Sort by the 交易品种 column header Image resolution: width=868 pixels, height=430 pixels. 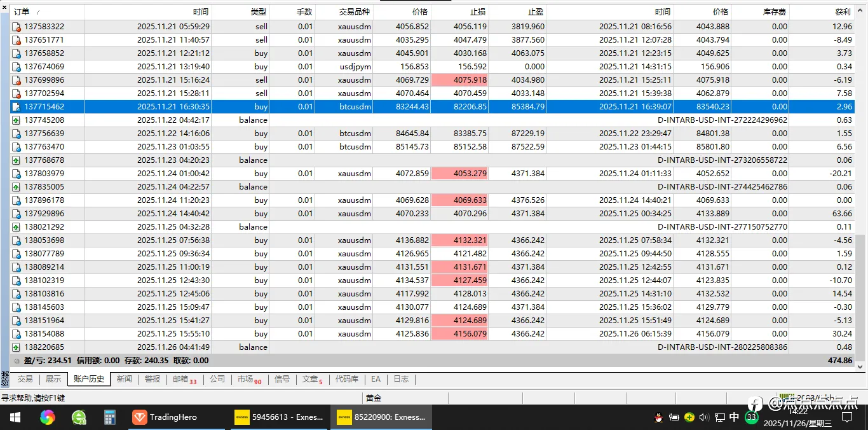point(344,12)
